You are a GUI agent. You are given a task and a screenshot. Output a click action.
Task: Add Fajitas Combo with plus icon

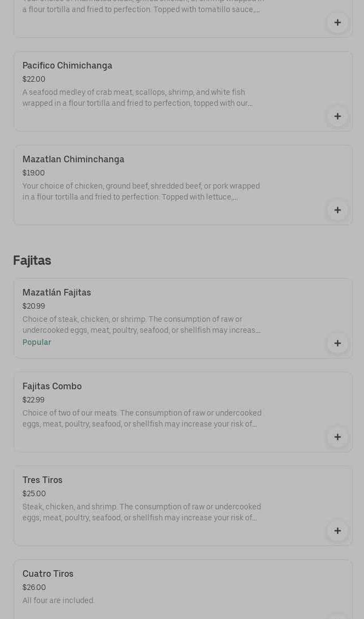(337, 437)
